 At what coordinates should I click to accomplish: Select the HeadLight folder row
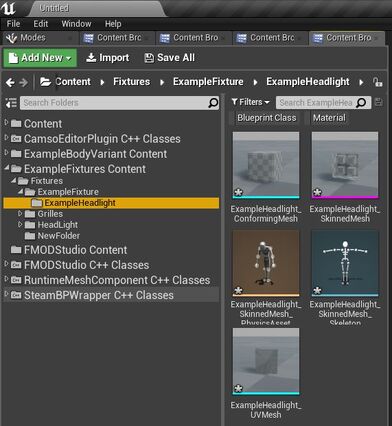point(111,225)
